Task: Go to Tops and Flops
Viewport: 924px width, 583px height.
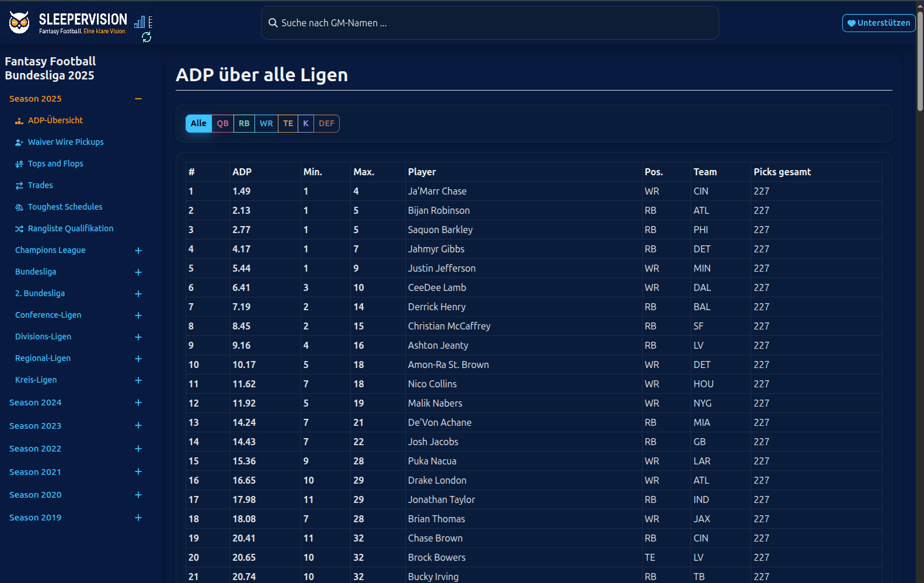Action: coord(55,164)
